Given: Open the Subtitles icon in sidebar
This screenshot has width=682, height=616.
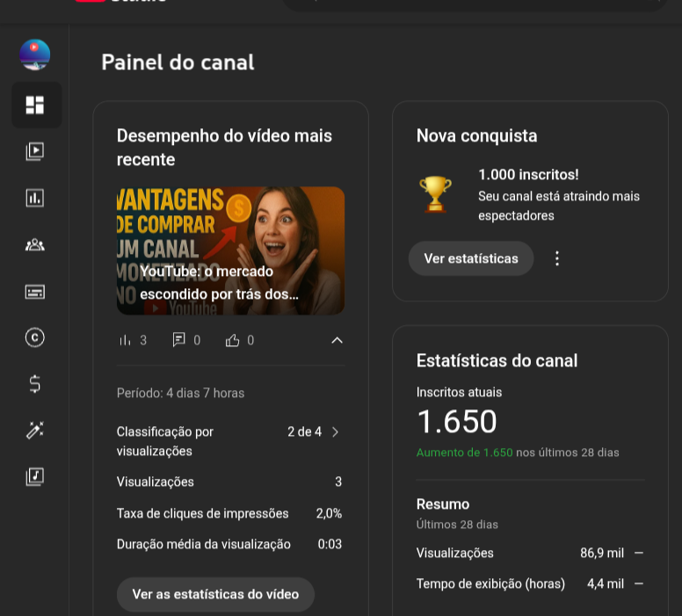Looking at the screenshot, I should click(x=35, y=292).
